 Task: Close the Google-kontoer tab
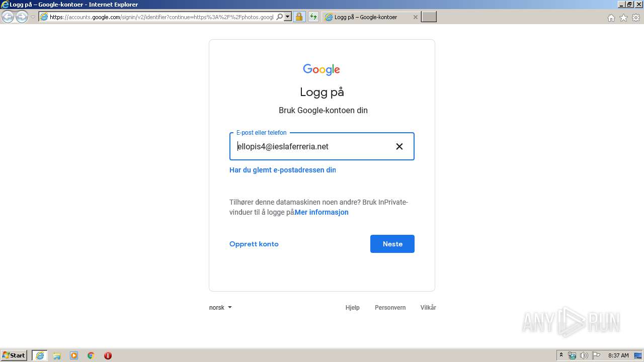click(x=415, y=17)
